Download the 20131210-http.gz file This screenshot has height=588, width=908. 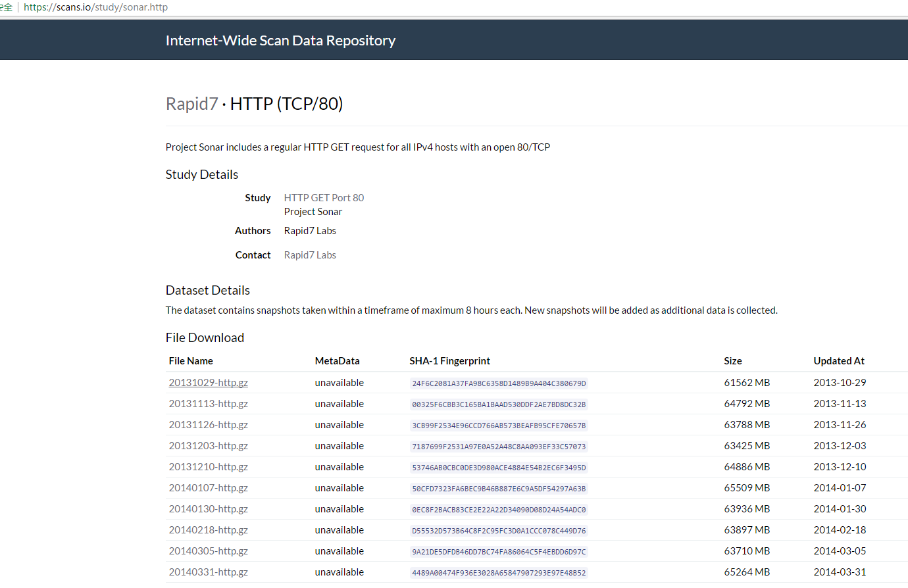pyautogui.click(x=208, y=466)
